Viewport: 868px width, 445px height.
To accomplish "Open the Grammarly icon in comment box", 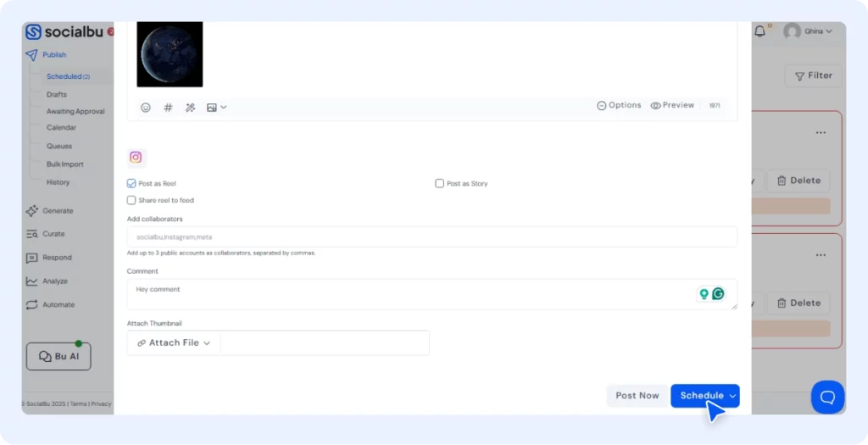I will click(x=718, y=294).
